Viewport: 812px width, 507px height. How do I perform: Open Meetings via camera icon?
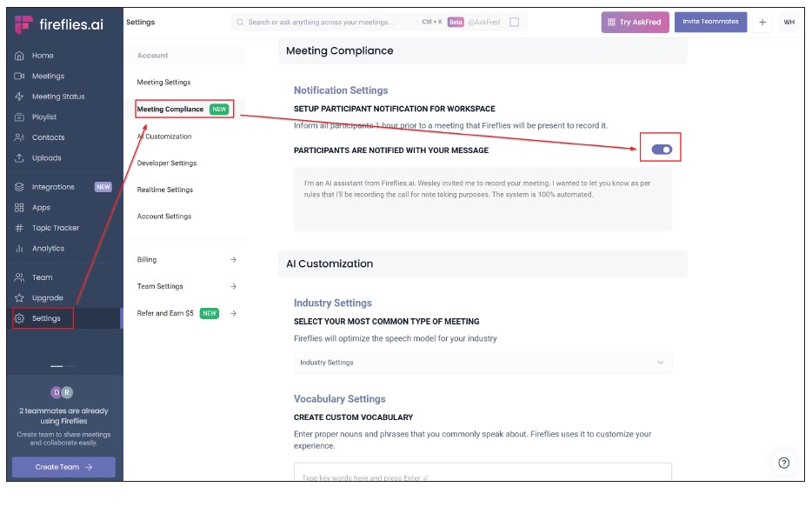click(19, 77)
